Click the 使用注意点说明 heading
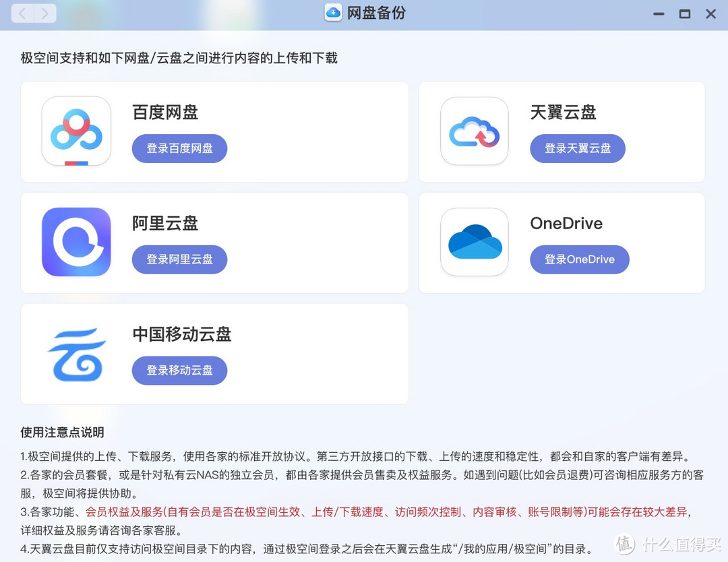Viewport: 728px width, 562px height. (x=62, y=433)
